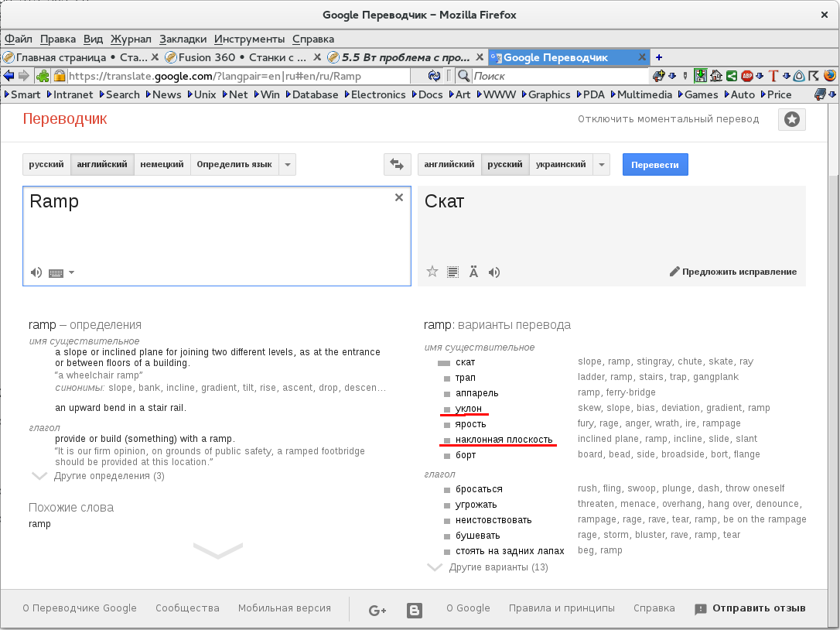Click the magnifier search engine icon
Screen dimensions: 840x630
[x=463, y=76]
